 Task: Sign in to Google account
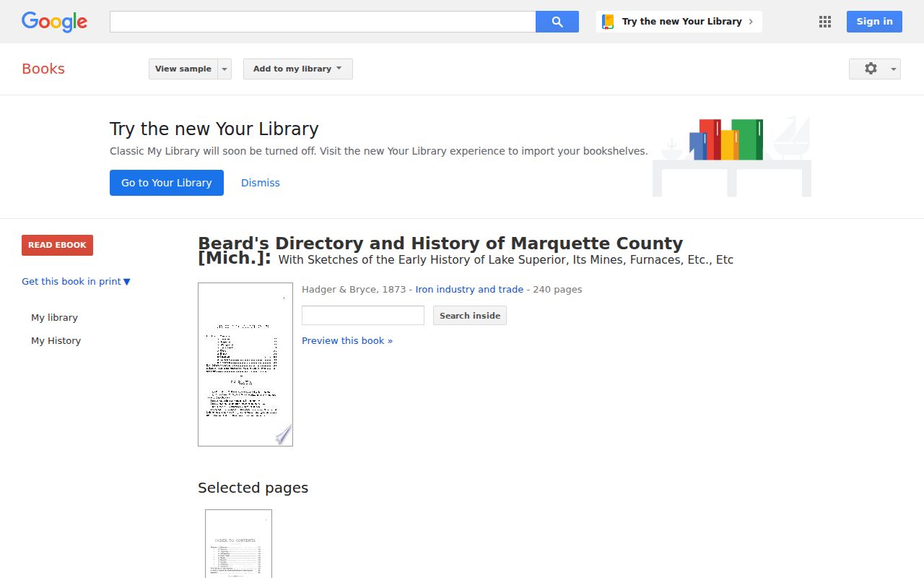pos(874,22)
